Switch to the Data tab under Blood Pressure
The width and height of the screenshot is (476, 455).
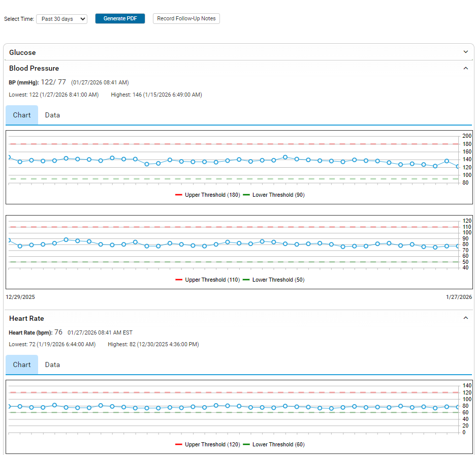pyautogui.click(x=52, y=115)
